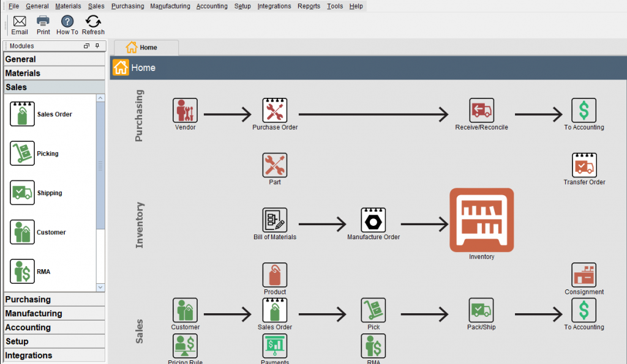This screenshot has height=364, width=627.
Task: Click the Email toolbar button
Action: [x=20, y=25]
